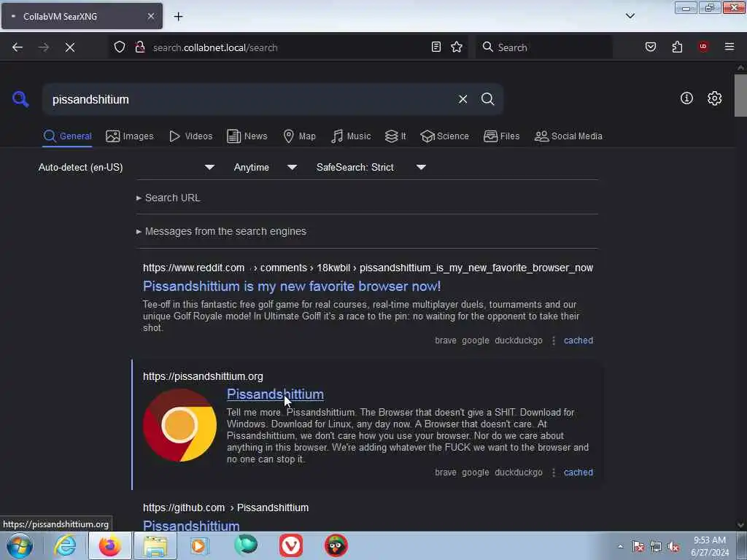Click the network tray icon
747x560 pixels.
(656, 547)
